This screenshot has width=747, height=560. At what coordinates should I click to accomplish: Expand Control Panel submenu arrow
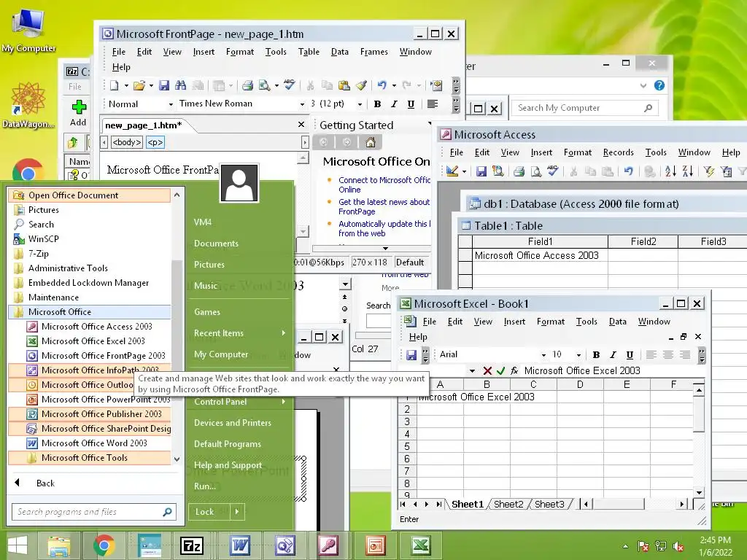[284, 402]
